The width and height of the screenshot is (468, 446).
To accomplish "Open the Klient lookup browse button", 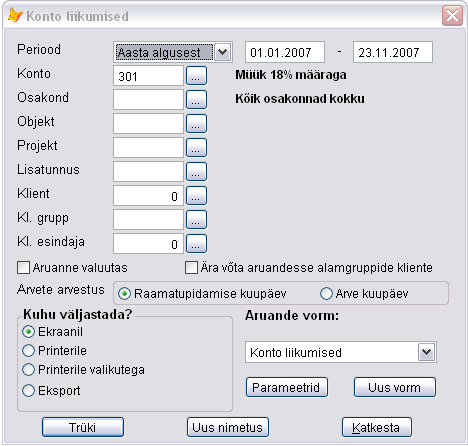I will pyautogui.click(x=196, y=195).
